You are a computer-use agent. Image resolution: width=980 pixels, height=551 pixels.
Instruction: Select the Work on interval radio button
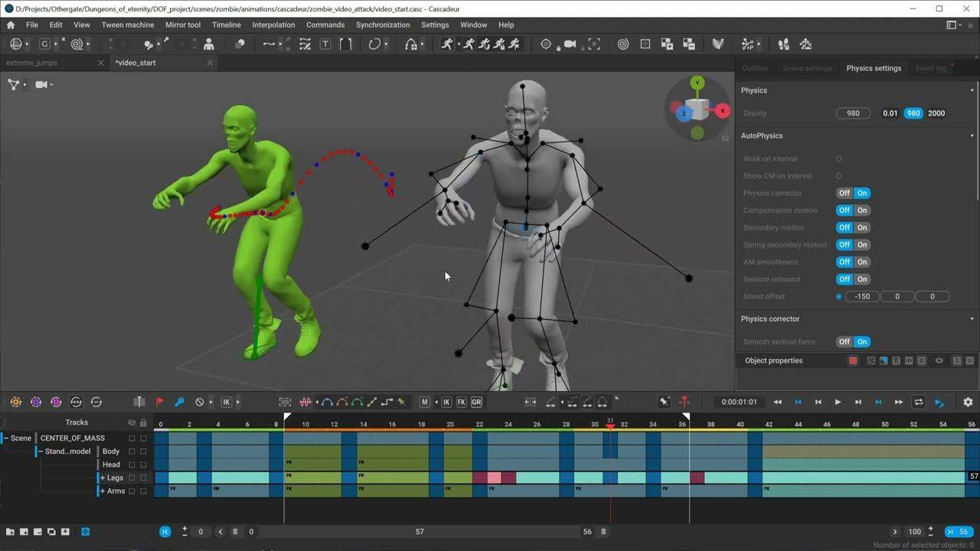839,159
